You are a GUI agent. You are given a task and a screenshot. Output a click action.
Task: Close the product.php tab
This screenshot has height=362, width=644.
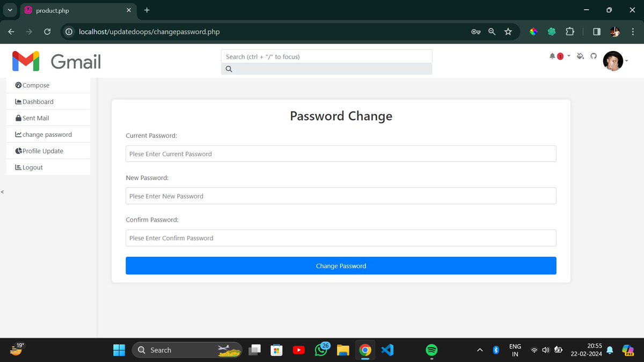tap(129, 11)
